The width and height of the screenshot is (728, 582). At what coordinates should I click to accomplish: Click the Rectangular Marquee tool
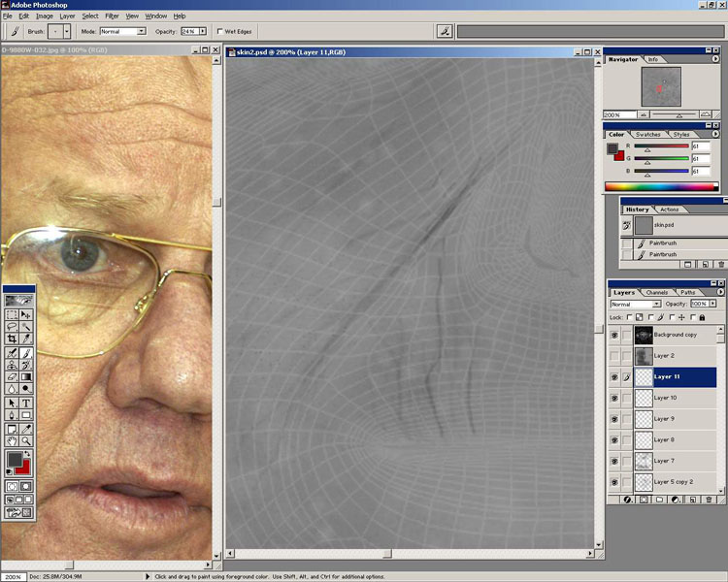[12, 315]
